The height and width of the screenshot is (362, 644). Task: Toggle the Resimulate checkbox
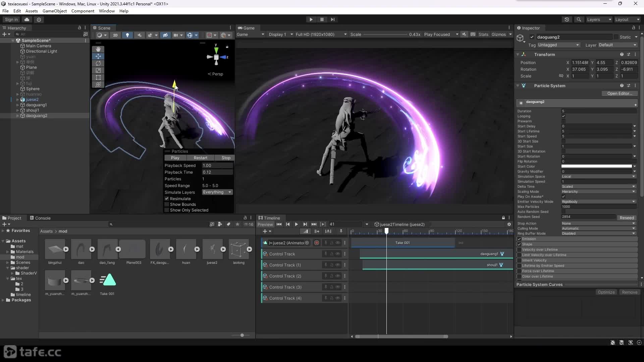167,199
